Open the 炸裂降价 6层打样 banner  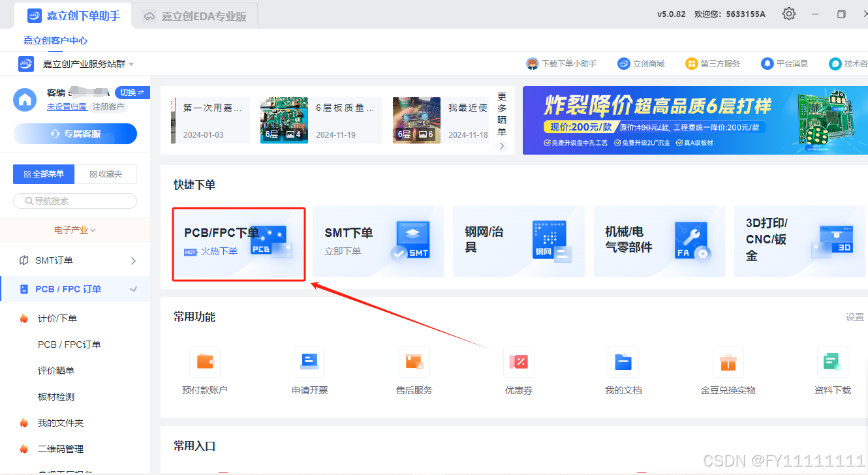(695, 120)
